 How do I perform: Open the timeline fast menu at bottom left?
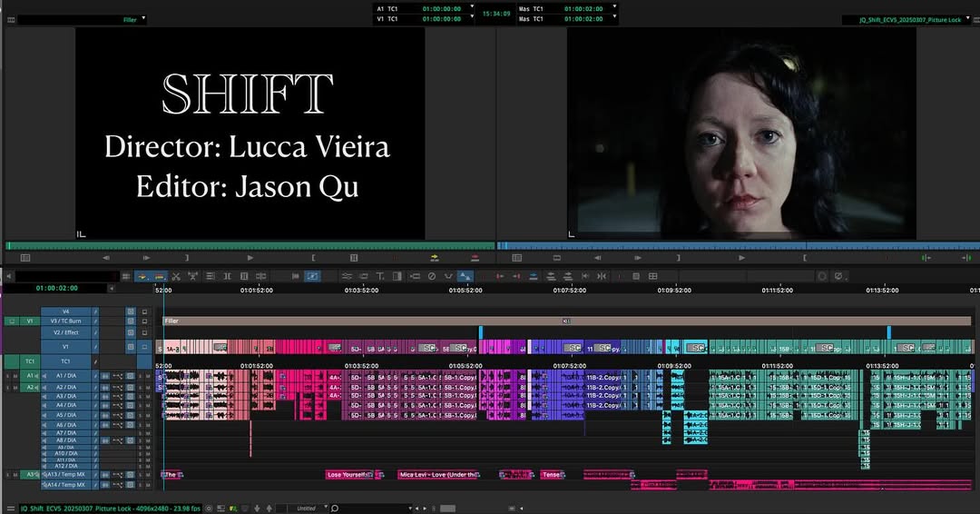pos(10,509)
